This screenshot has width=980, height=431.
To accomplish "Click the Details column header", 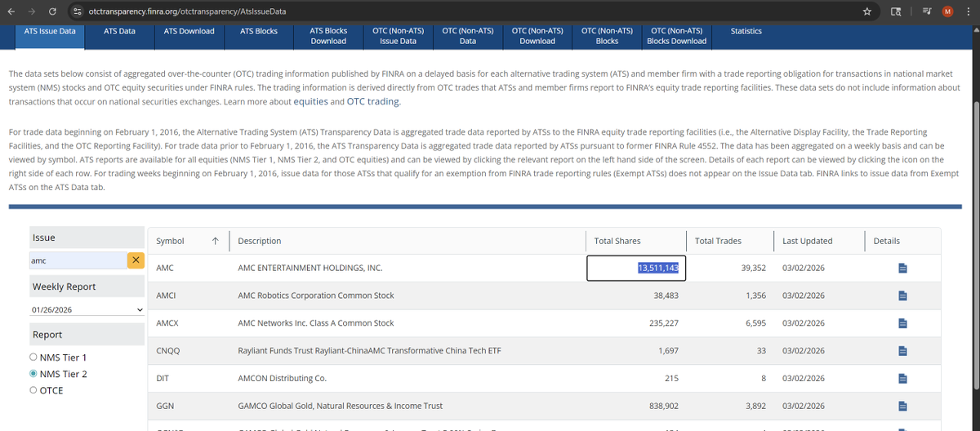I will point(886,241).
